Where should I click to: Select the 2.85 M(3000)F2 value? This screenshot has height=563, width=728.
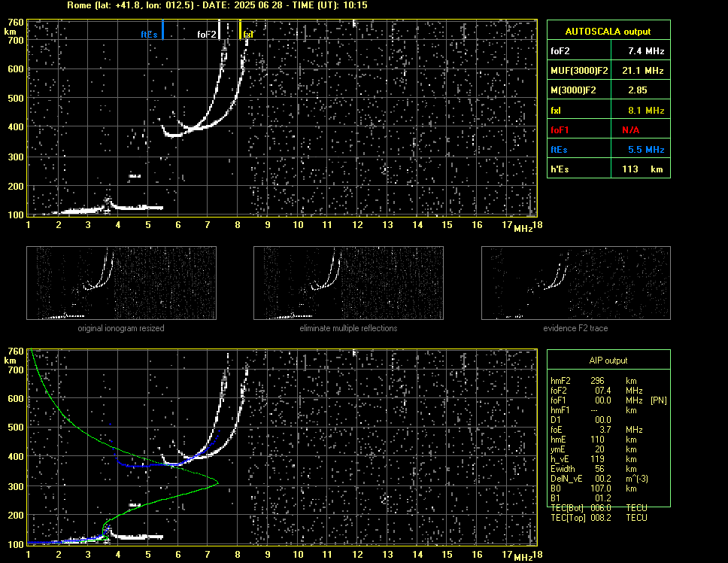638,90
